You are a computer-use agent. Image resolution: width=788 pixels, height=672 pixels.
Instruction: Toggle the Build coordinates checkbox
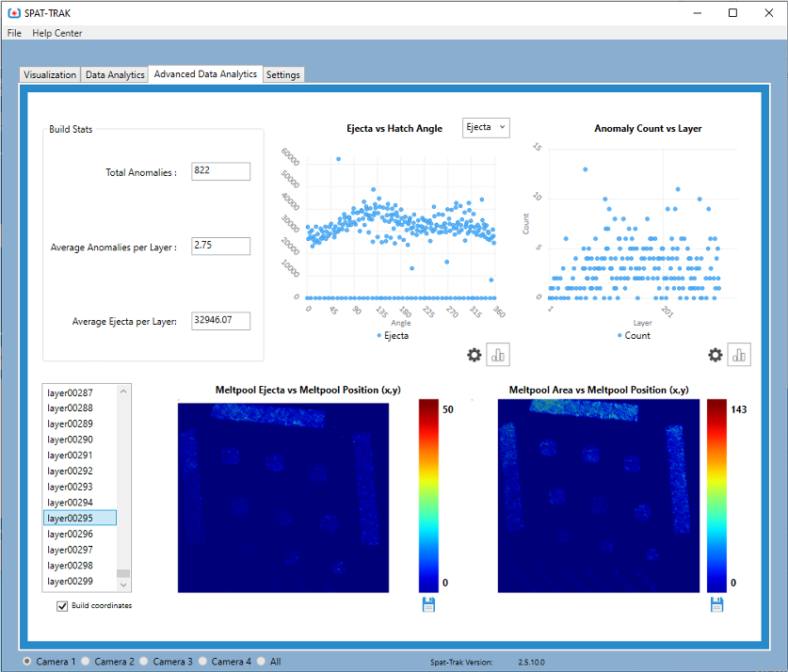pyautogui.click(x=62, y=606)
